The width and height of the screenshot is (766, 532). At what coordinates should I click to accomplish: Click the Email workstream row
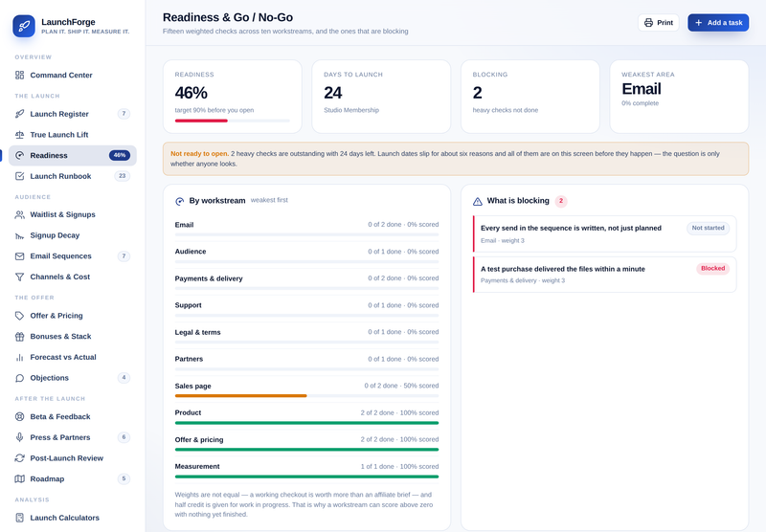(306, 228)
